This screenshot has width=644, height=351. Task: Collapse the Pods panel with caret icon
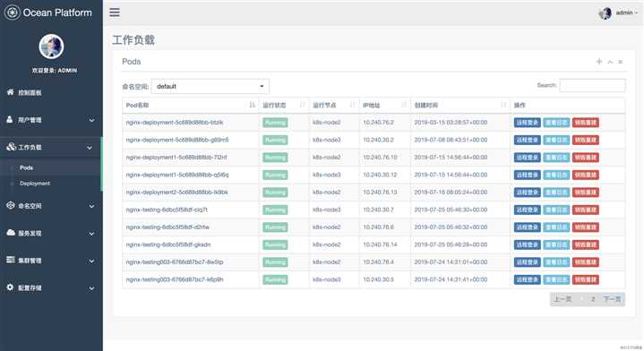coord(610,62)
